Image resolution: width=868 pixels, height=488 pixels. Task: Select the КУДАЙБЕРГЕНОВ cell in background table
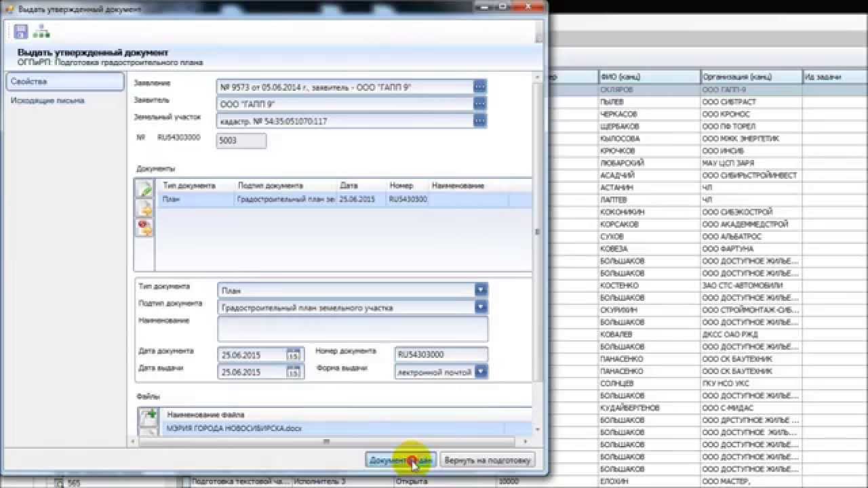coord(649,408)
